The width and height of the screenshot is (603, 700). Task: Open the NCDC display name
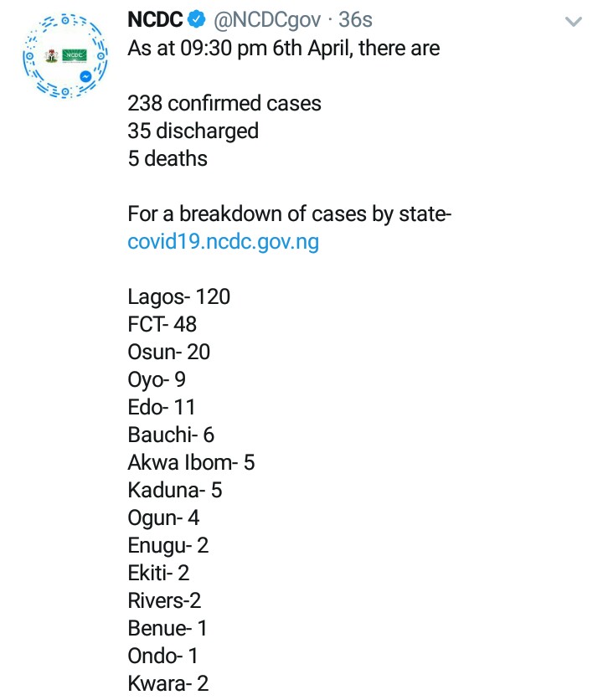154,21
